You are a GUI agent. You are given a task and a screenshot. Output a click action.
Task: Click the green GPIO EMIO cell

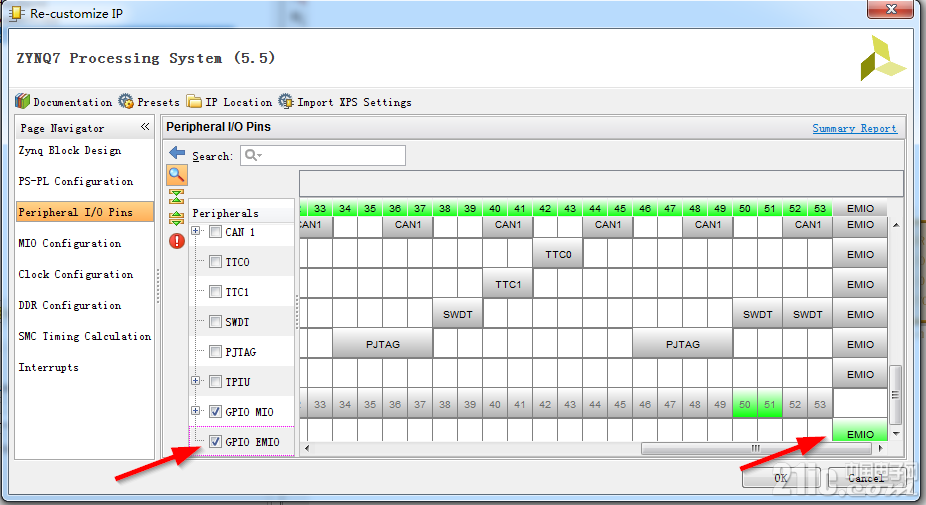click(860, 430)
